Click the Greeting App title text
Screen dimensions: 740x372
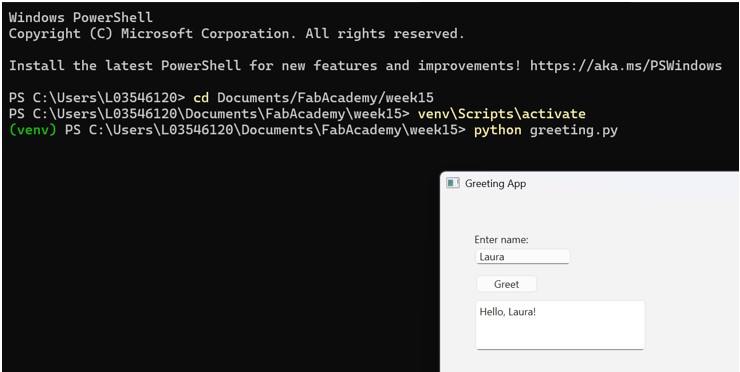pos(496,184)
